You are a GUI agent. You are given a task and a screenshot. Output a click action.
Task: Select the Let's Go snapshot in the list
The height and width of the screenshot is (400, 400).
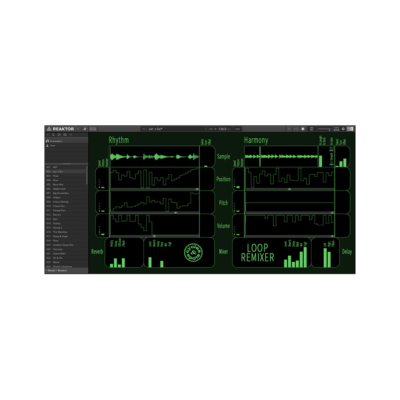coord(66,171)
